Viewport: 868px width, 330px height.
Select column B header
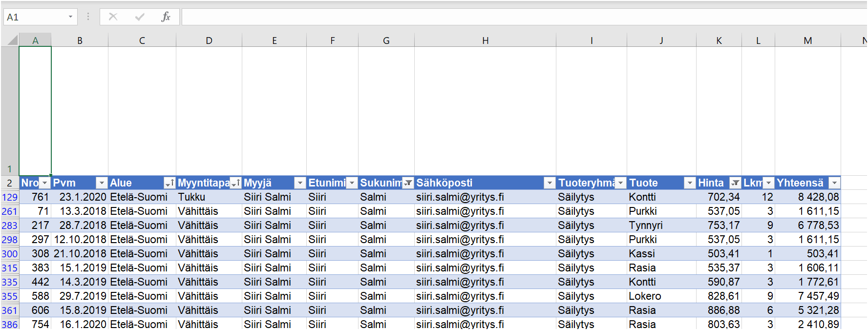80,41
